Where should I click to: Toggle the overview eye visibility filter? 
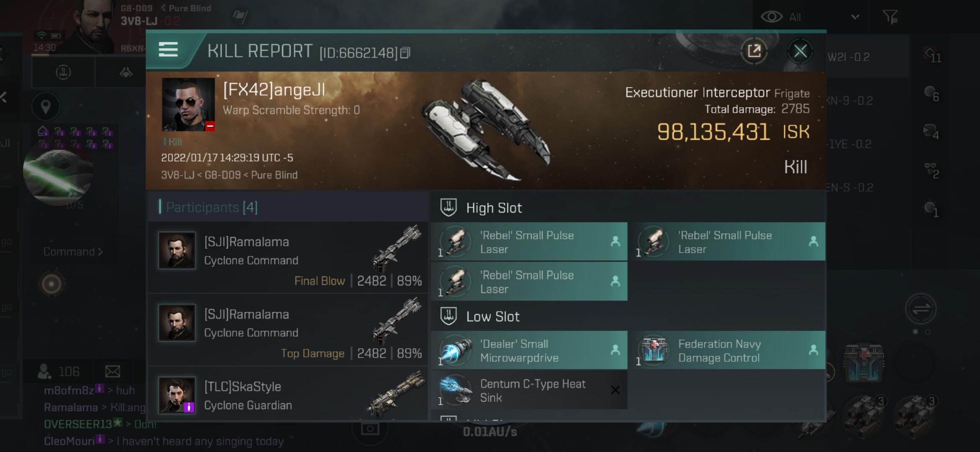coord(771,17)
